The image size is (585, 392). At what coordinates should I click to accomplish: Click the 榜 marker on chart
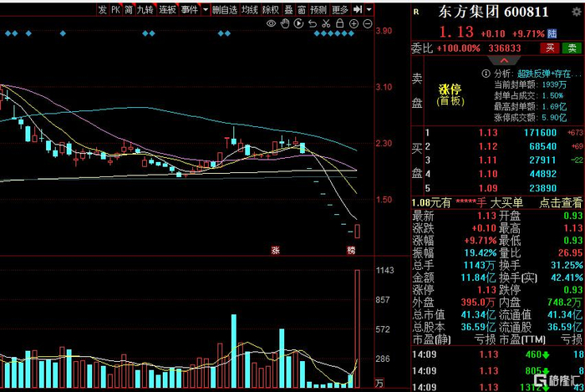(x=351, y=250)
